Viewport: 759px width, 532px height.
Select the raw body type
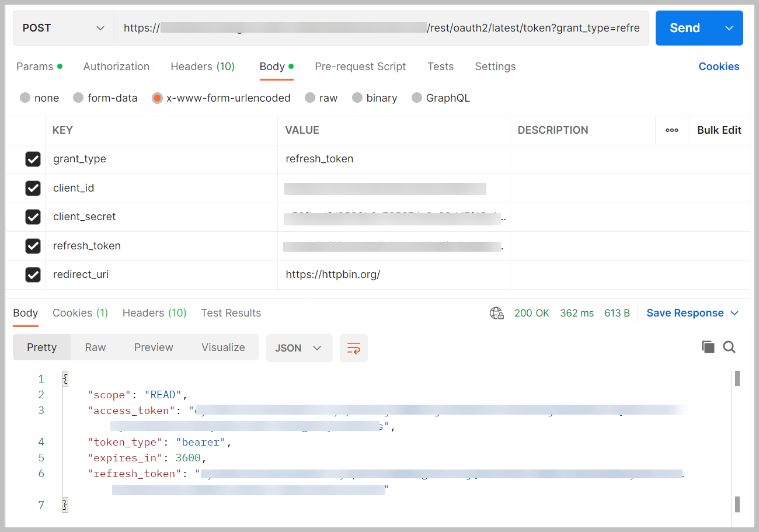pos(310,98)
